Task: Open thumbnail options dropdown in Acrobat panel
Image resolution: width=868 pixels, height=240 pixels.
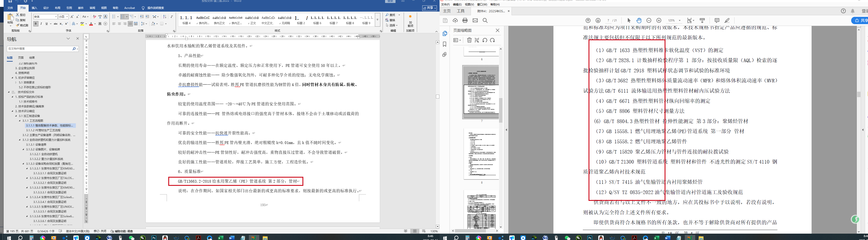Action: click(x=457, y=40)
